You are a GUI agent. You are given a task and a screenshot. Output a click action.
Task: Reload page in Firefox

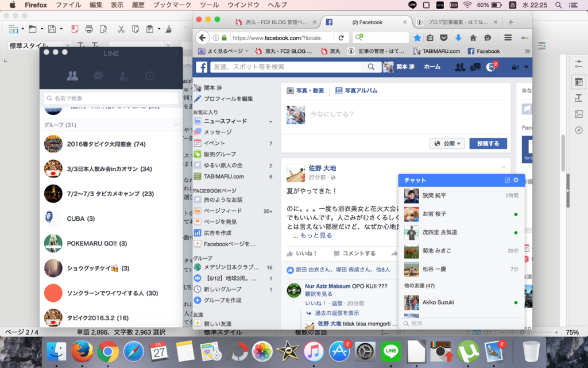341,37
